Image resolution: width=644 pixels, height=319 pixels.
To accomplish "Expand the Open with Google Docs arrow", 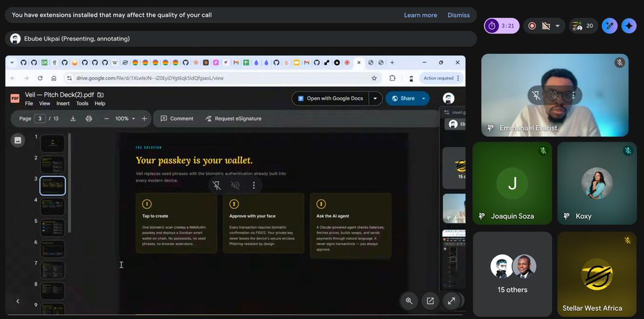I will [375, 98].
